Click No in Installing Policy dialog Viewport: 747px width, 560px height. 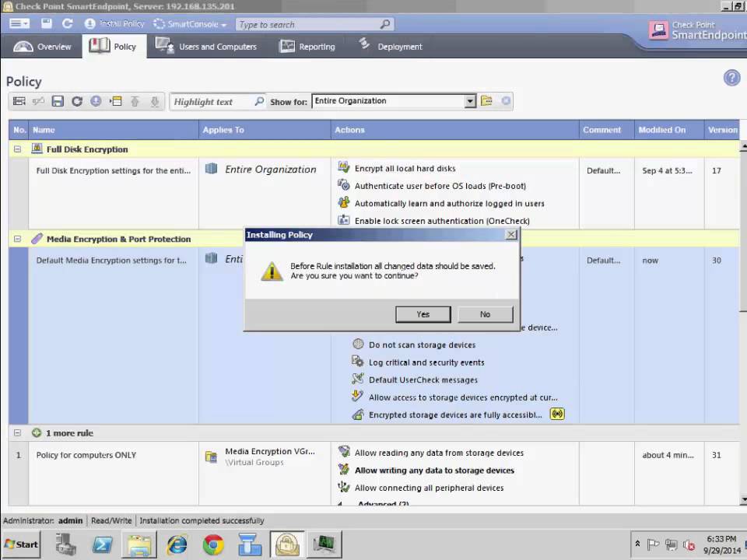(x=485, y=314)
